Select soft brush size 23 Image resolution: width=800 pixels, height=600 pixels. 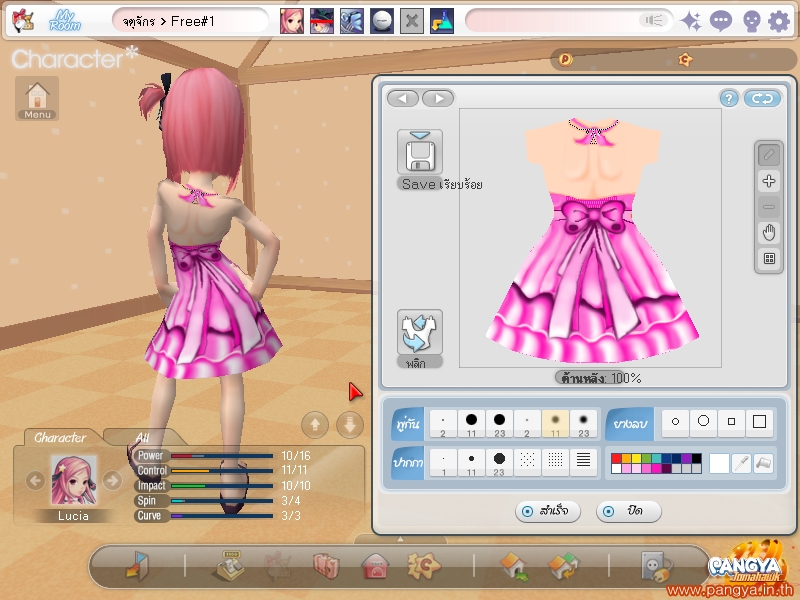tap(583, 423)
